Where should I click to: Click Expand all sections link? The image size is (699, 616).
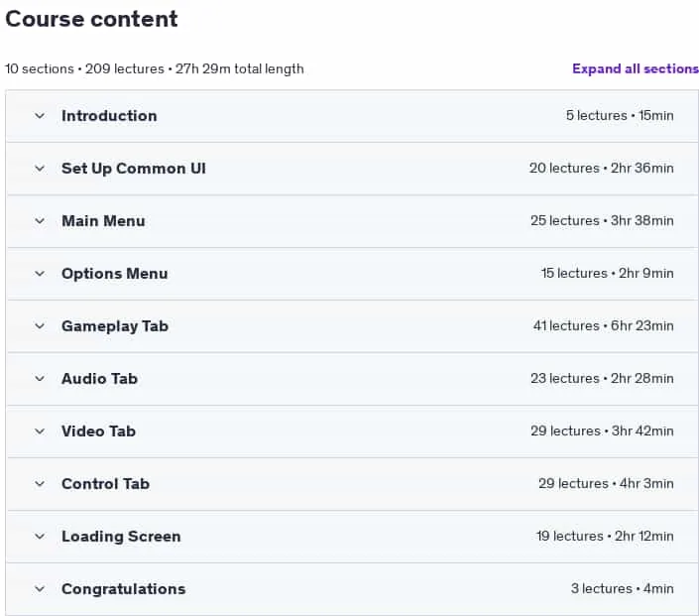[636, 68]
